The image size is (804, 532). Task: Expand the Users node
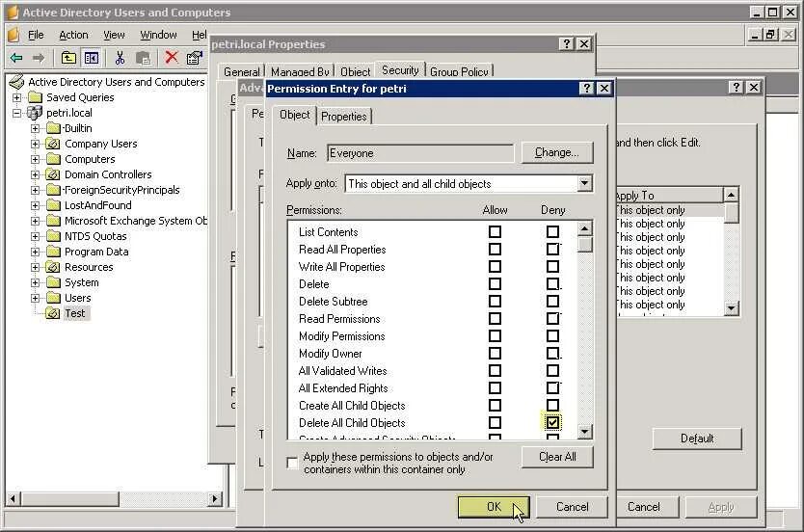[35, 298]
